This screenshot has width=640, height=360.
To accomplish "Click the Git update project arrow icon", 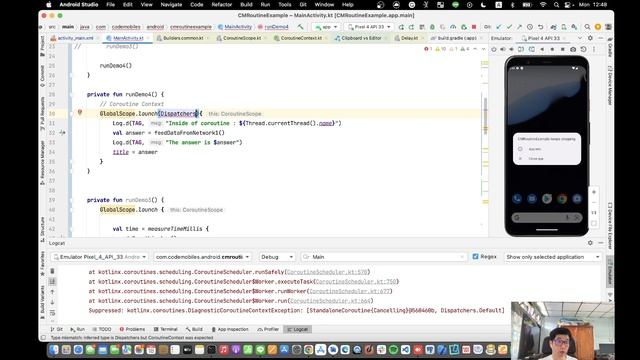I will [499, 27].
